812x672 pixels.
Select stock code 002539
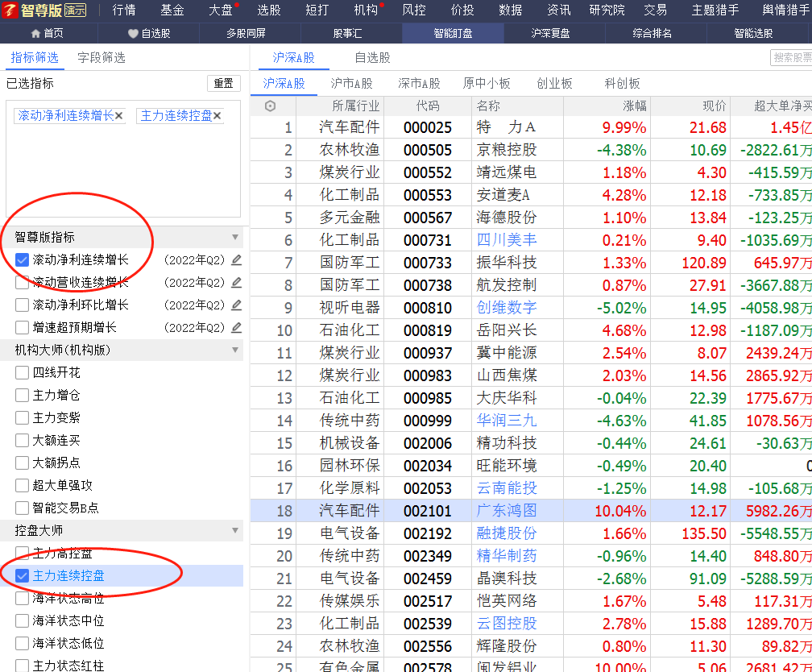(428, 624)
